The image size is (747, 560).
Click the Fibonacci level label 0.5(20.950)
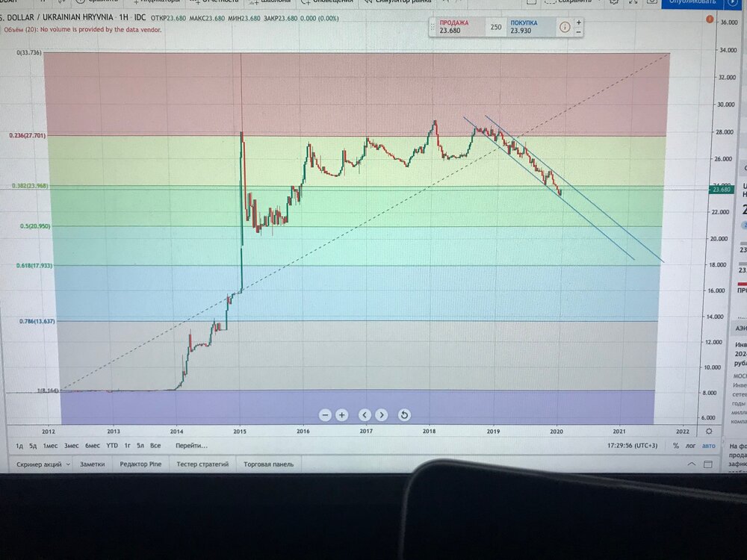35,226
